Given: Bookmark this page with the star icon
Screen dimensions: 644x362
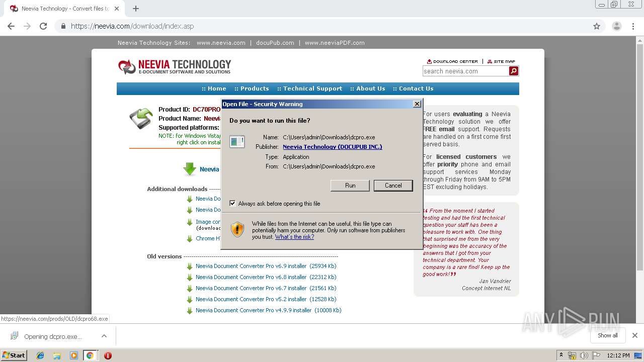Looking at the screenshot, I should click(x=597, y=26).
